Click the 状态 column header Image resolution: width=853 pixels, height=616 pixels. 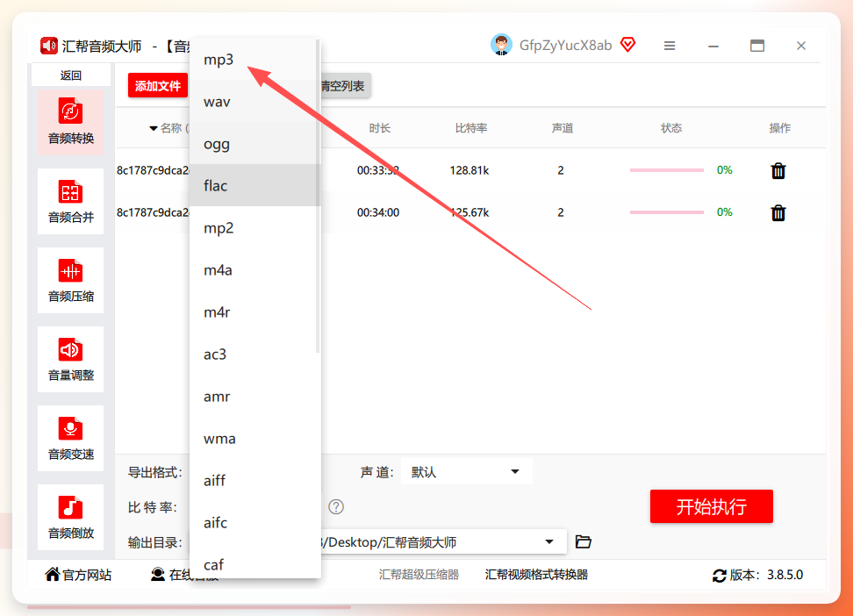670,128
